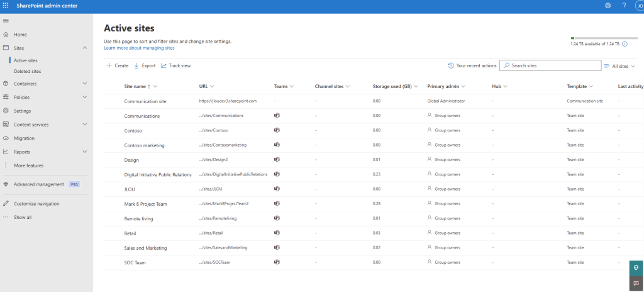This screenshot has width=644, height=292.
Task: Open Primary admin column dropdown
Action: coord(464,86)
